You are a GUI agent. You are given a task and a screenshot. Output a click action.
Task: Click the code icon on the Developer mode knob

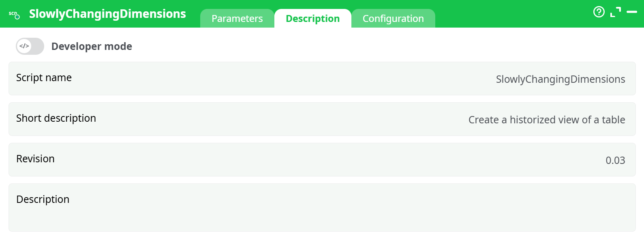pyautogui.click(x=24, y=46)
